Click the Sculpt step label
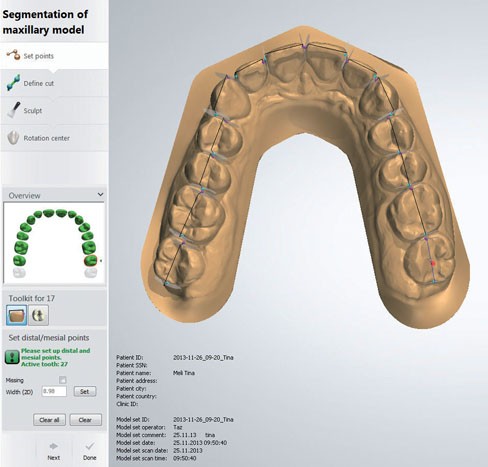The width and height of the screenshot is (488, 467). [x=33, y=111]
